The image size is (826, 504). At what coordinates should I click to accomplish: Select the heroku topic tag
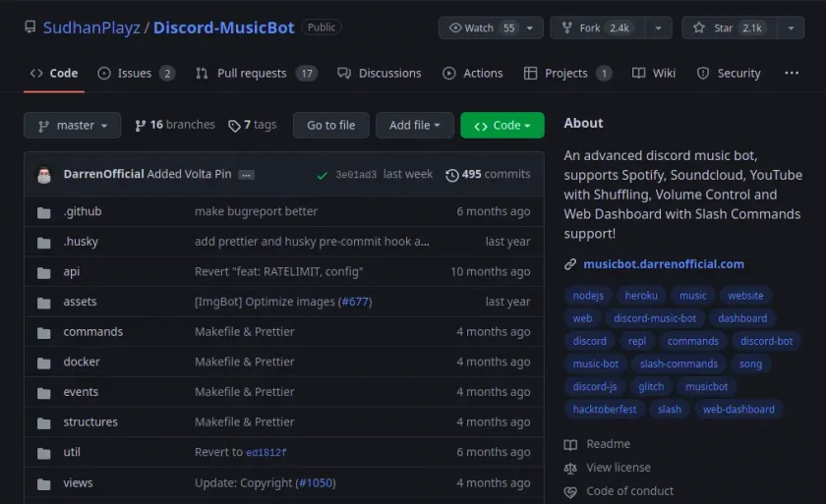[x=641, y=296]
